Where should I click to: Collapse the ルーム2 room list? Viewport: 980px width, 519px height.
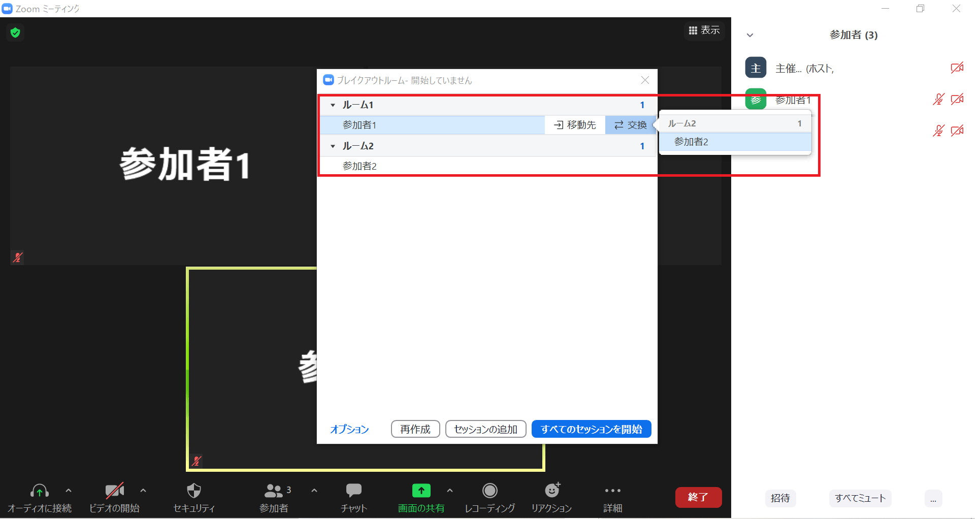click(333, 146)
